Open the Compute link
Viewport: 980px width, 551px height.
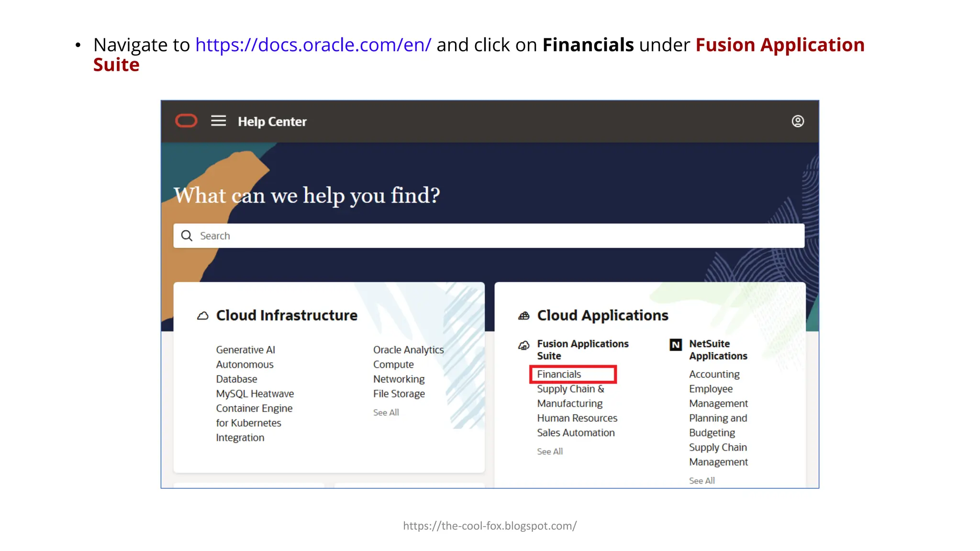[393, 364]
